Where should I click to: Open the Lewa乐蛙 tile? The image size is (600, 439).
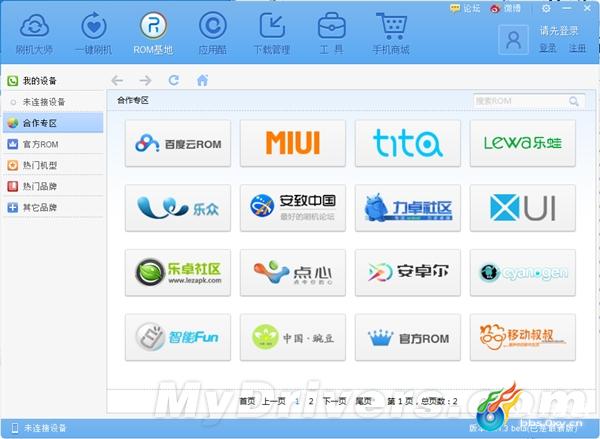(523, 144)
